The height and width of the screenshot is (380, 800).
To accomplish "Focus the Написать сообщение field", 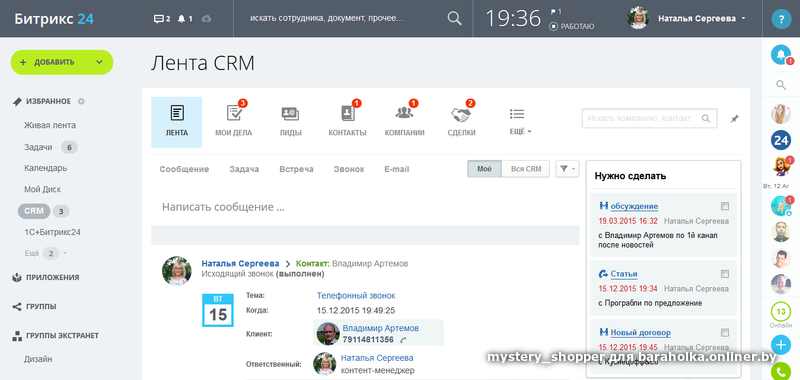I will [x=365, y=208].
